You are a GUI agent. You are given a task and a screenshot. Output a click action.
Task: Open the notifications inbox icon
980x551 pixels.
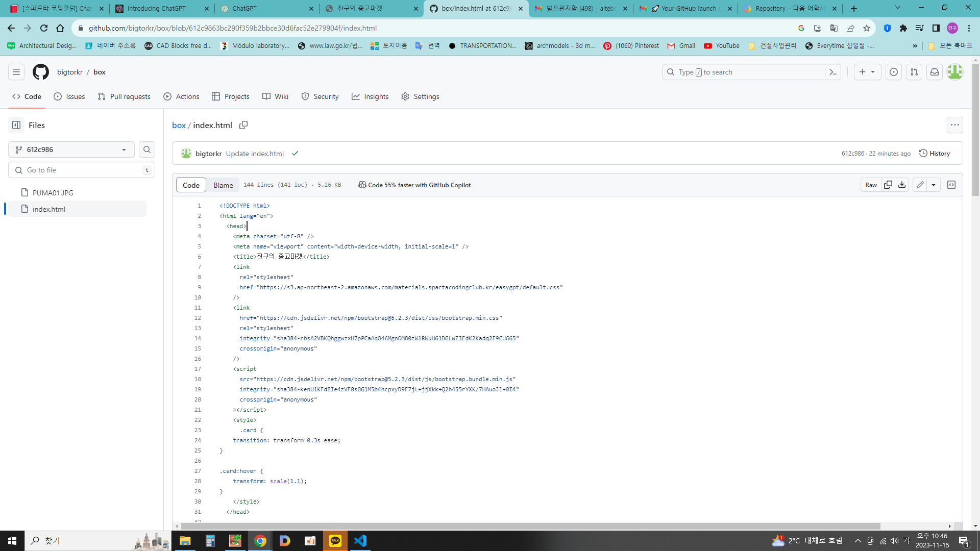tap(934, 72)
